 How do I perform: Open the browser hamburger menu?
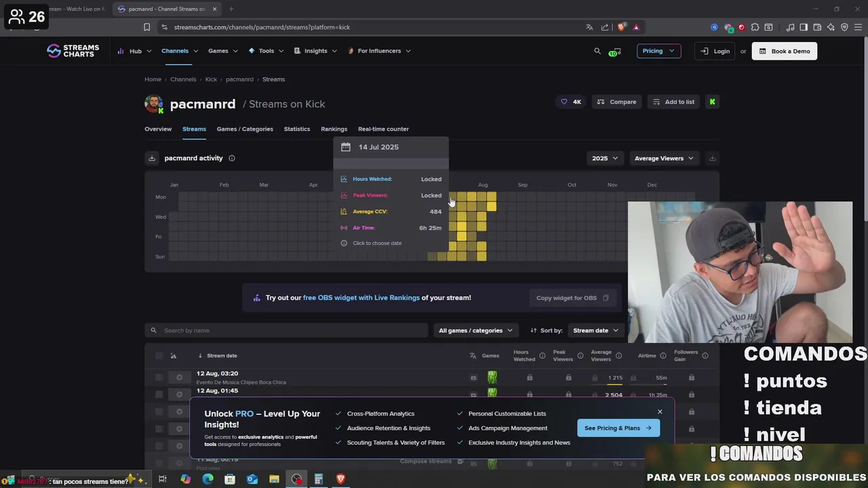[858, 27]
